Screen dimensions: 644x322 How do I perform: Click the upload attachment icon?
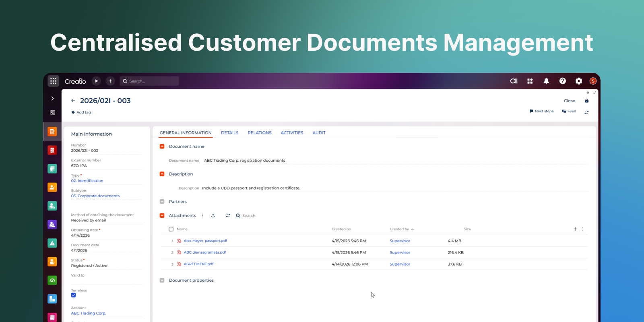coord(213,216)
